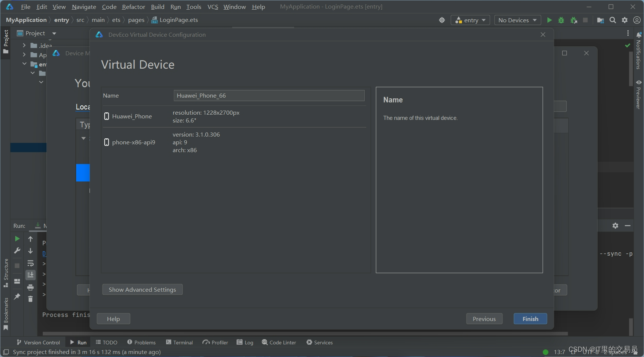Viewport: 644px width, 357px height.
Task: Open Previewer side panel
Action: click(638, 94)
